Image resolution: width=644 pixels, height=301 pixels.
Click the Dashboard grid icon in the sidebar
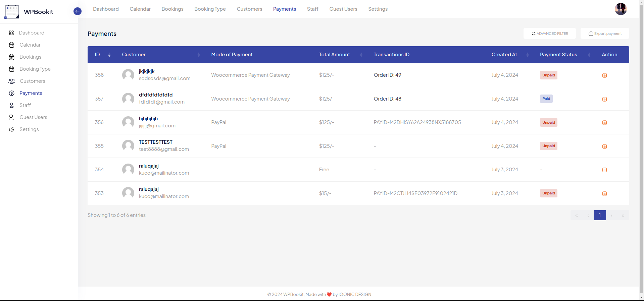(x=11, y=33)
